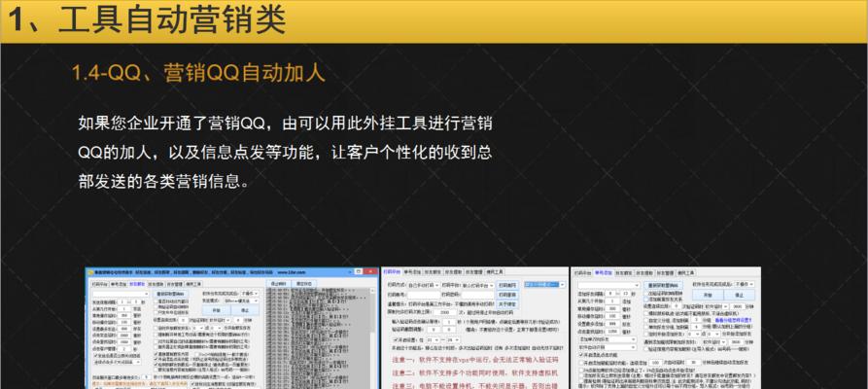Tick the 定时开始添加好友 checkbox
This screenshot has width=868, height=389.
[646, 335]
